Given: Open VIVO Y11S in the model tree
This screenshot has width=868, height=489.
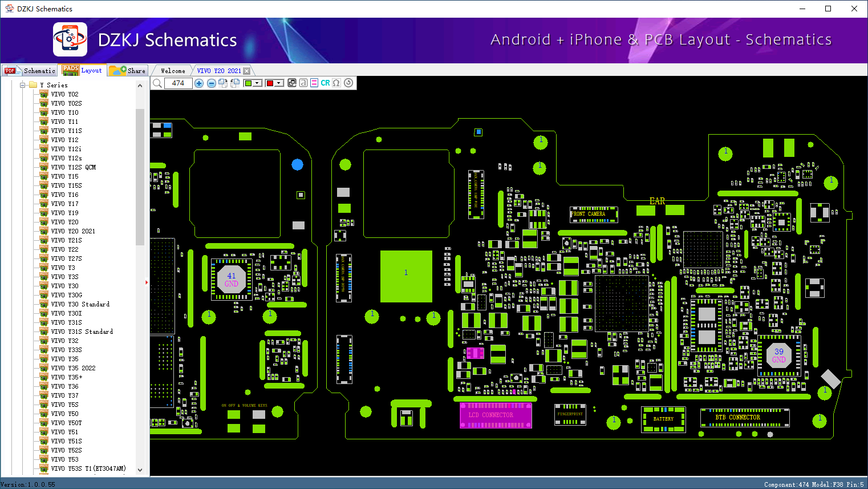Looking at the screenshot, I should [x=66, y=131].
